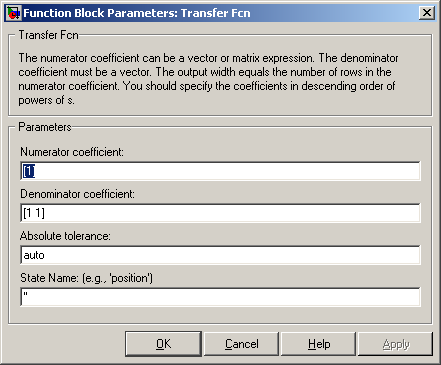
Task: Click the 'State Name: (e.g., 'position')' label
Action: [87, 278]
